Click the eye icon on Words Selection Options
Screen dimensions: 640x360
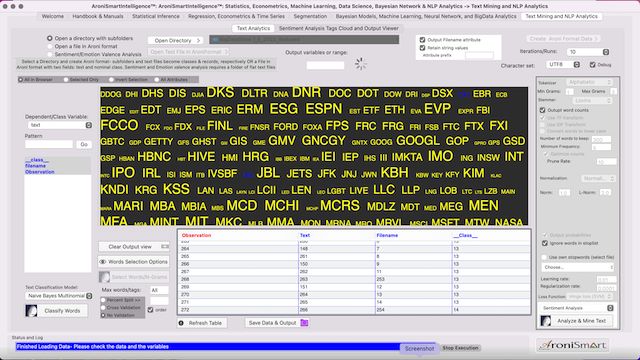[103, 262]
